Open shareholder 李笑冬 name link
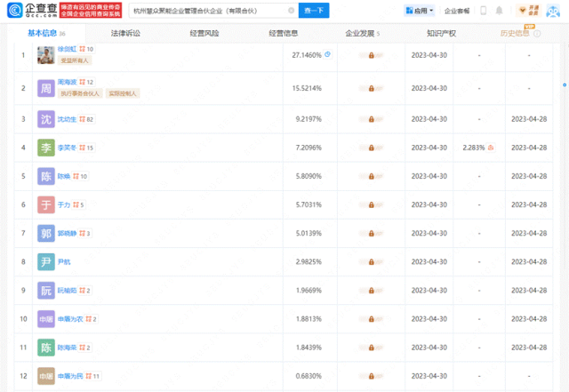This screenshot has height=392, width=569. (68, 148)
